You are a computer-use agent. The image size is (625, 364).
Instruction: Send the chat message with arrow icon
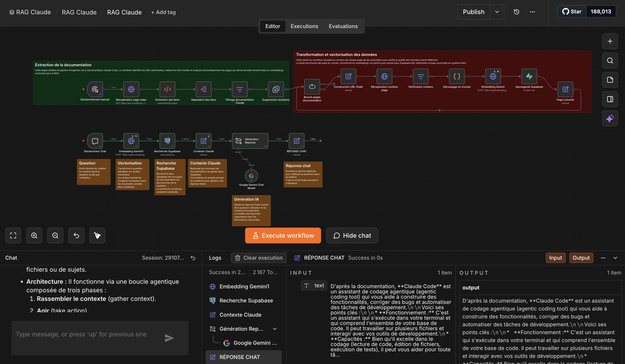(169, 338)
